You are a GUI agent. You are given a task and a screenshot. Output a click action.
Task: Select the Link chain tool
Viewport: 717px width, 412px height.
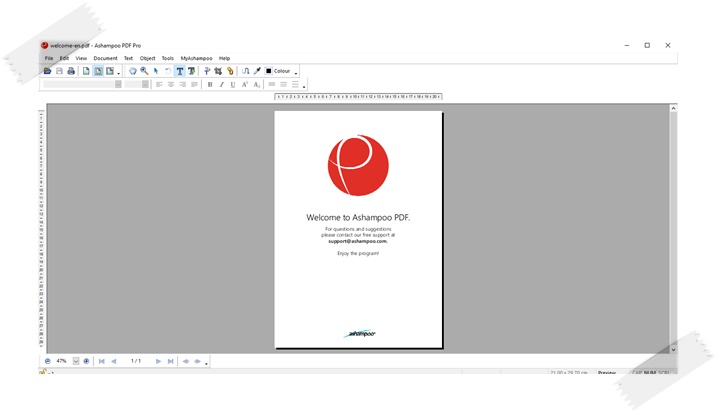pyautogui.click(x=230, y=71)
